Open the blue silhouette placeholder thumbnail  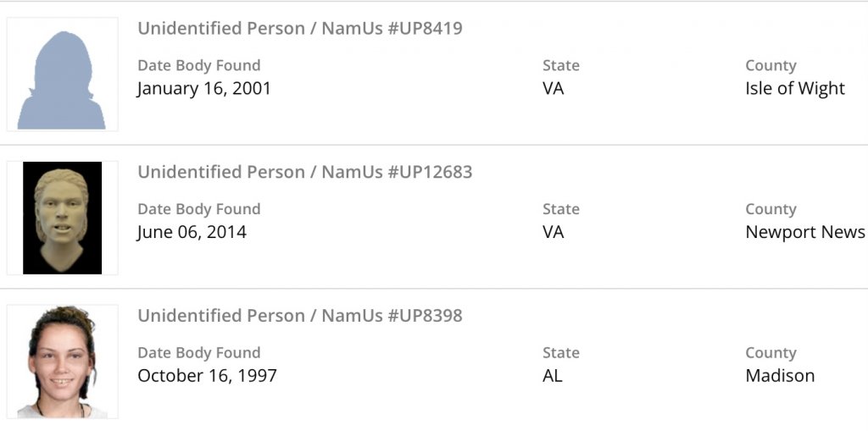(x=62, y=75)
